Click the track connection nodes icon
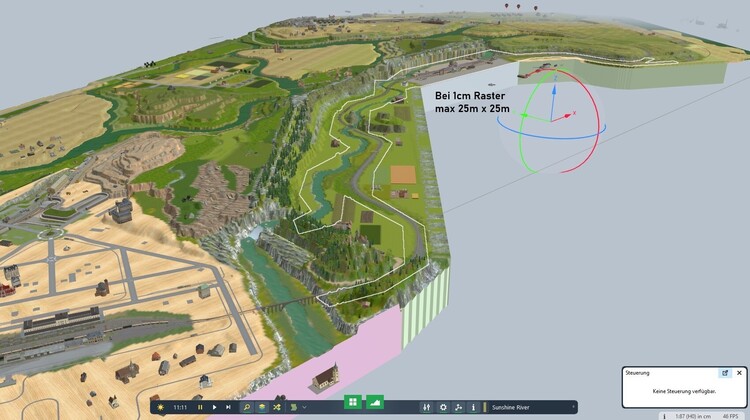This screenshot has height=420, width=750. point(458,408)
